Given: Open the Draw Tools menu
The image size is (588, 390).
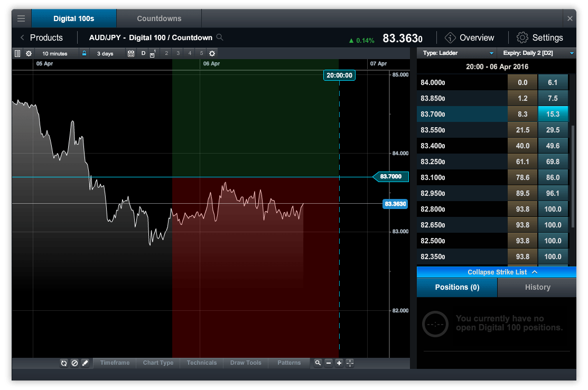Looking at the screenshot, I should pyautogui.click(x=246, y=363).
